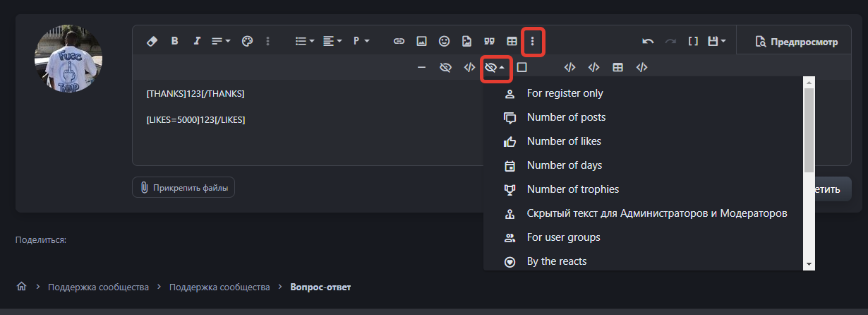Open the paragraph format dropdown
Image resolution: width=868 pixels, height=315 pixels.
coord(361,41)
